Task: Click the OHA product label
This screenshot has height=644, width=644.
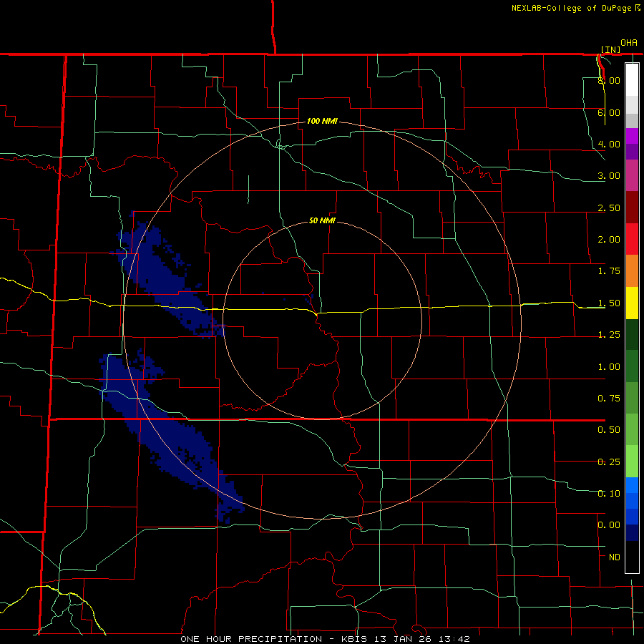Action: coord(629,42)
